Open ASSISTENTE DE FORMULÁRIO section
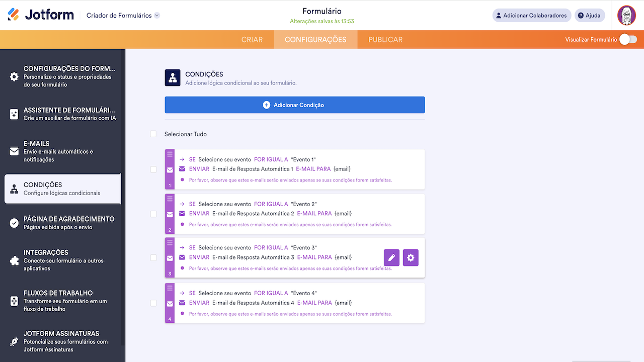Viewport: 644px width, 362px height. (62, 114)
